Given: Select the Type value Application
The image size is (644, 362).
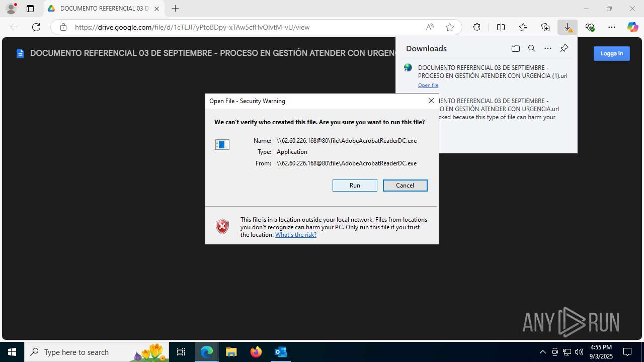Looking at the screenshot, I should click(x=292, y=152).
